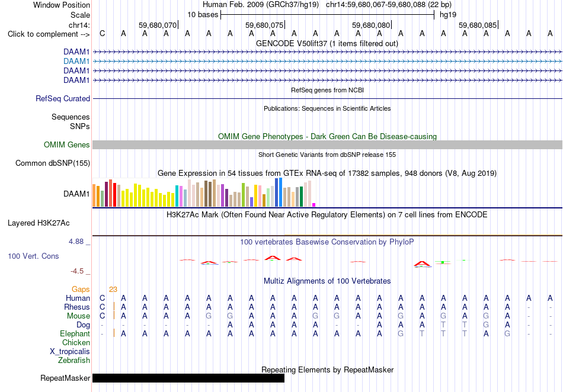Click the RepeatMasker track label

pos(65,378)
